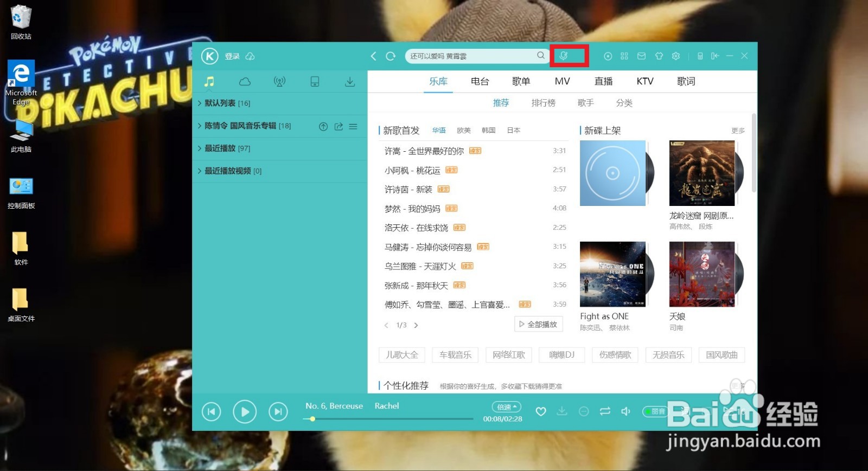Open the message envelope icon
This screenshot has height=471, width=868.
[641, 56]
